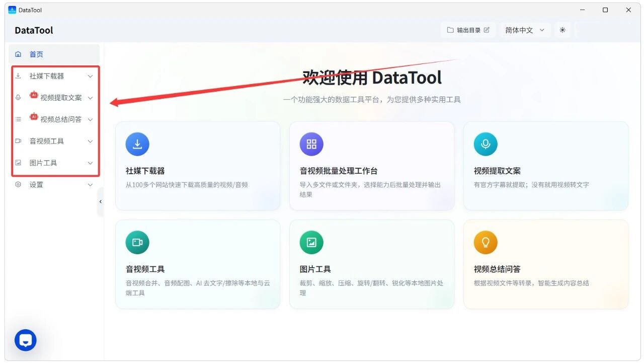
Task: Open the green camera icon on 音视频工具 card
Action: tap(137, 243)
